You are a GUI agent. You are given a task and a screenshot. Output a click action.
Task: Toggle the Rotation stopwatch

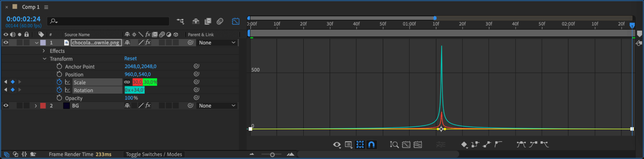coord(59,90)
